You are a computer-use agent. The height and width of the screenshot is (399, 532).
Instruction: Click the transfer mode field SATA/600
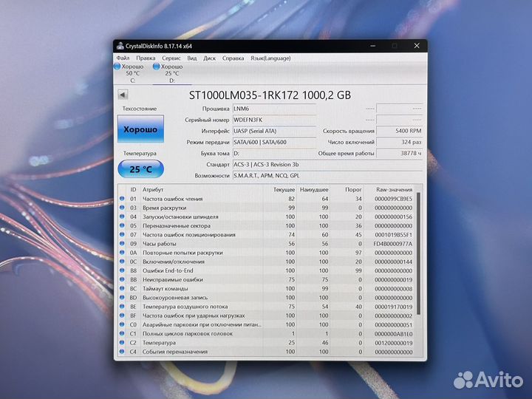pos(274,142)
